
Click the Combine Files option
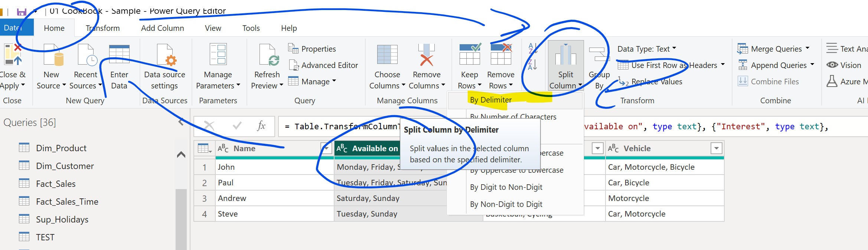pos(768,81)
